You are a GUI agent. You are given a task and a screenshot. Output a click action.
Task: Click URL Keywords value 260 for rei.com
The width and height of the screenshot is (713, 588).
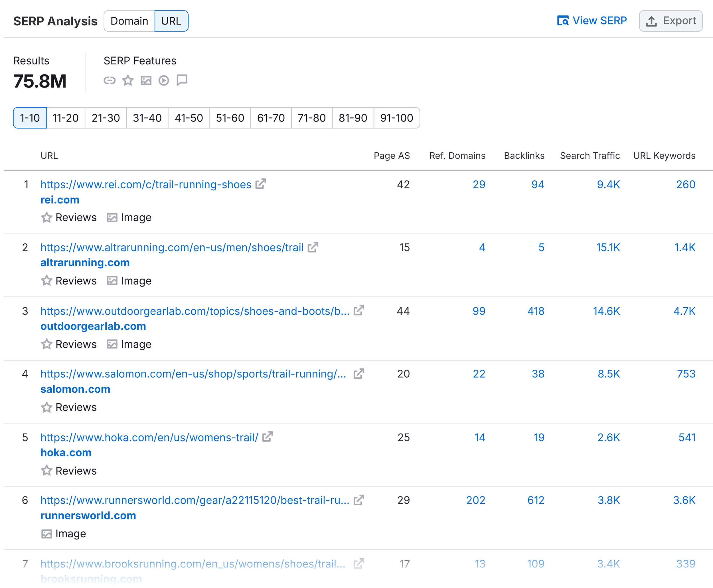(686, 184)
